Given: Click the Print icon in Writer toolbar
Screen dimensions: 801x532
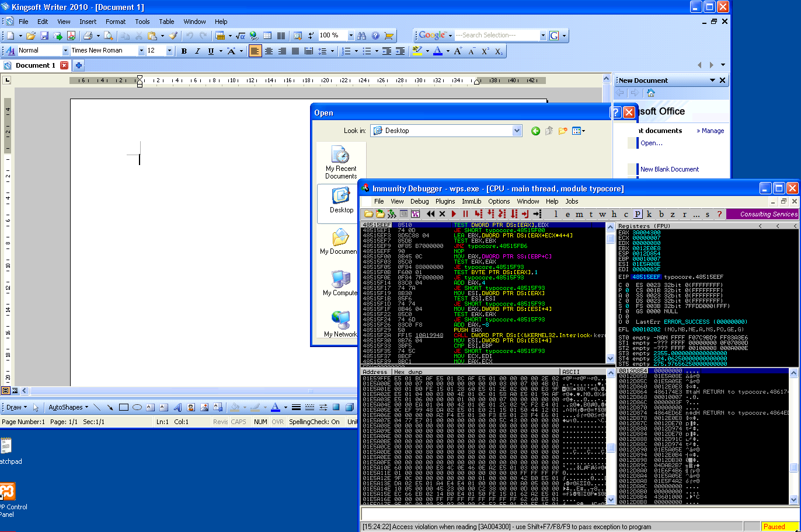Looking at the screenshot, I should pos(88,36).
